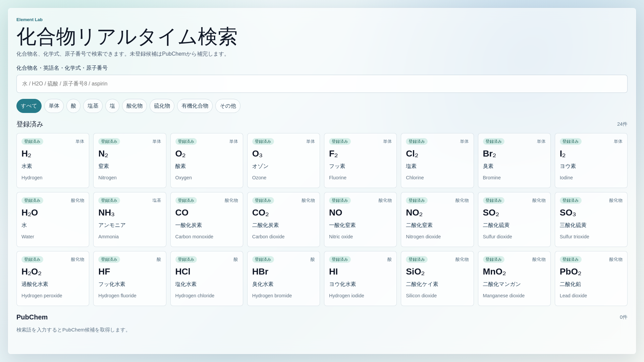Viewport: 644px width, 362px height.
Task: Click the 0件 PubChem count
Action: click(624, 317)
